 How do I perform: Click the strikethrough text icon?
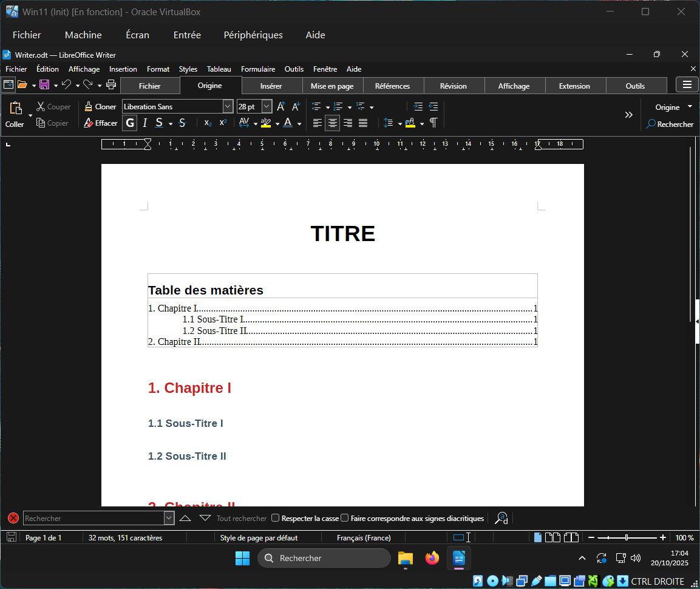tap(182, 123)
